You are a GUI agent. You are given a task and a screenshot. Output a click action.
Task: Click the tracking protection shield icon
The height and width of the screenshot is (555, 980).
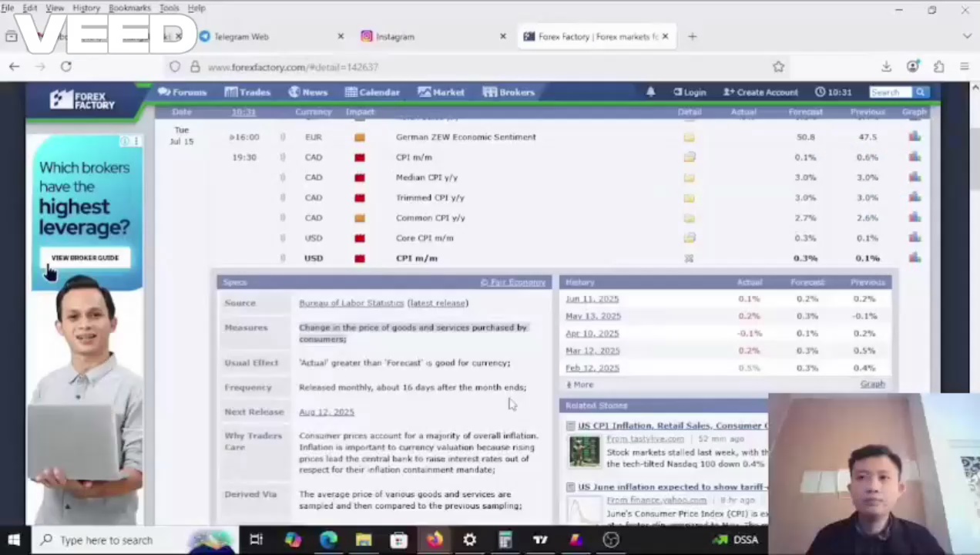[x=175, y=67]
